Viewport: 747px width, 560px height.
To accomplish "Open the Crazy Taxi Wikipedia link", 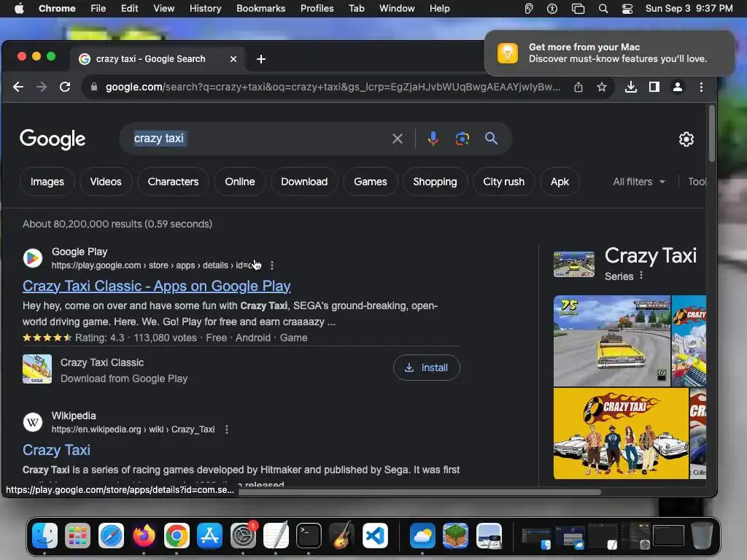I will point(56,450).
